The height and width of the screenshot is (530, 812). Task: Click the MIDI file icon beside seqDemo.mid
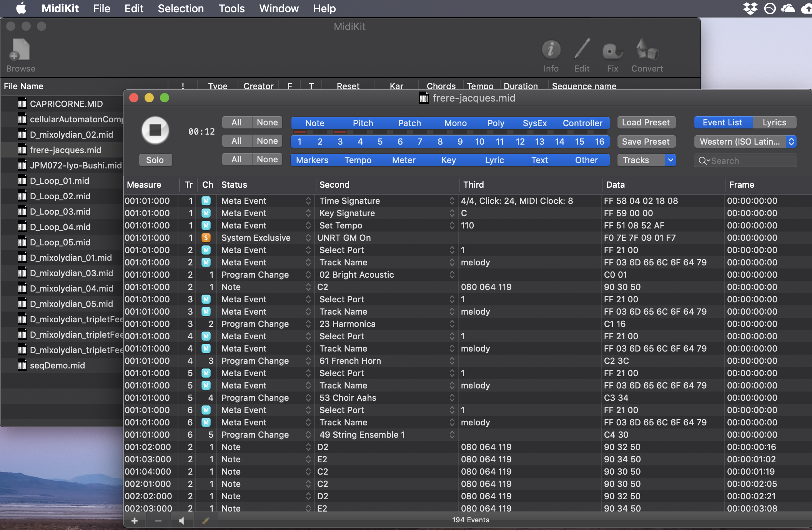pyautogui.click(x=22, y=365)
